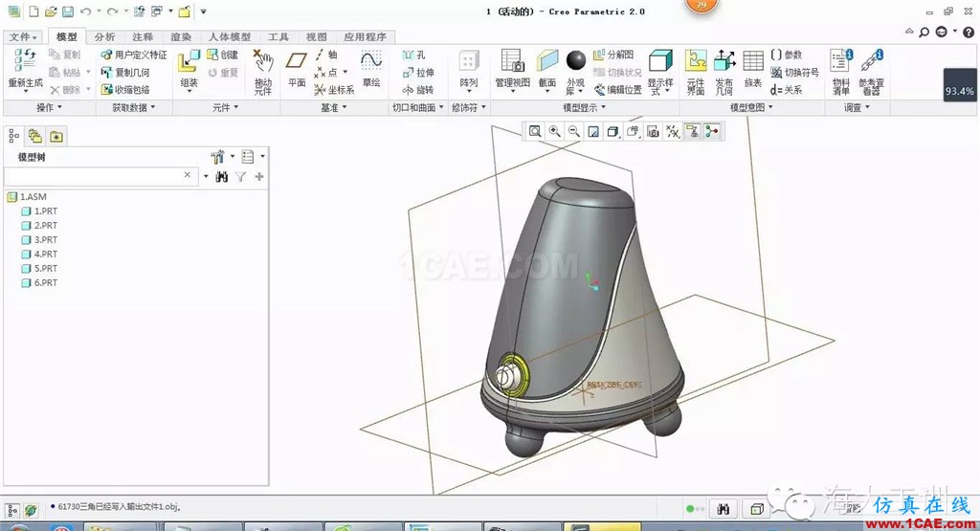Click Refit icon in graphics toolbar
Viewport: 980px width, 531px height.
click(x=535, y=131)
